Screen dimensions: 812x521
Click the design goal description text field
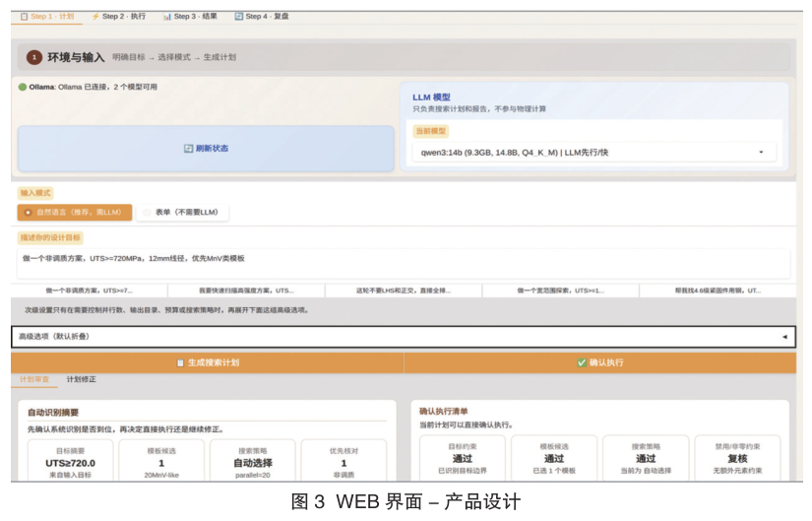(x=404, y=263)
